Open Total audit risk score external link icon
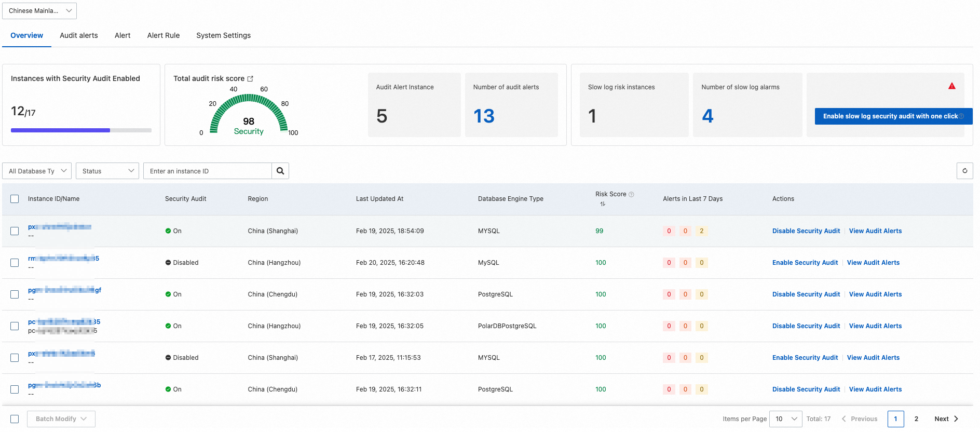This screenshot has width=980, height=432. [x=250, y=79]
